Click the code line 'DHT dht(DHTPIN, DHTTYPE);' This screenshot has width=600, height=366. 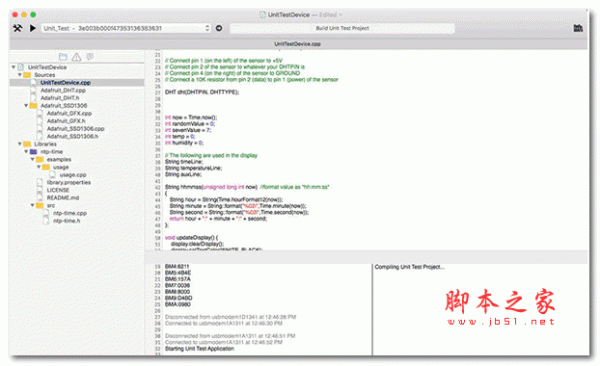coord(202,92)
